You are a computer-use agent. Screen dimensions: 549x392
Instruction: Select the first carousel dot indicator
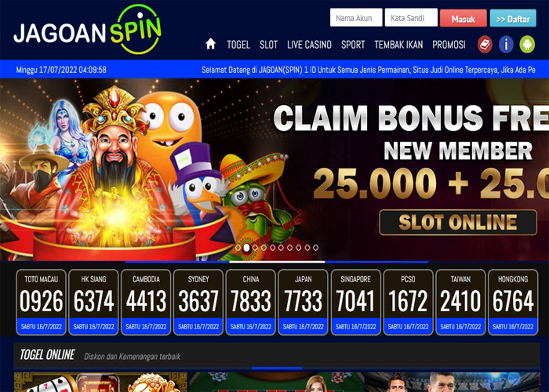(238, 248)
